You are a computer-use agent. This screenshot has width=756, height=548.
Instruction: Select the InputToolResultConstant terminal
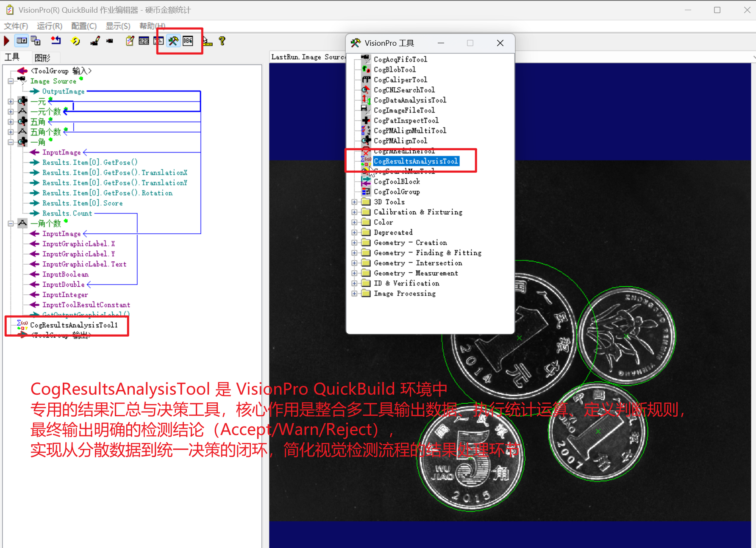click(x=86, y=304)
